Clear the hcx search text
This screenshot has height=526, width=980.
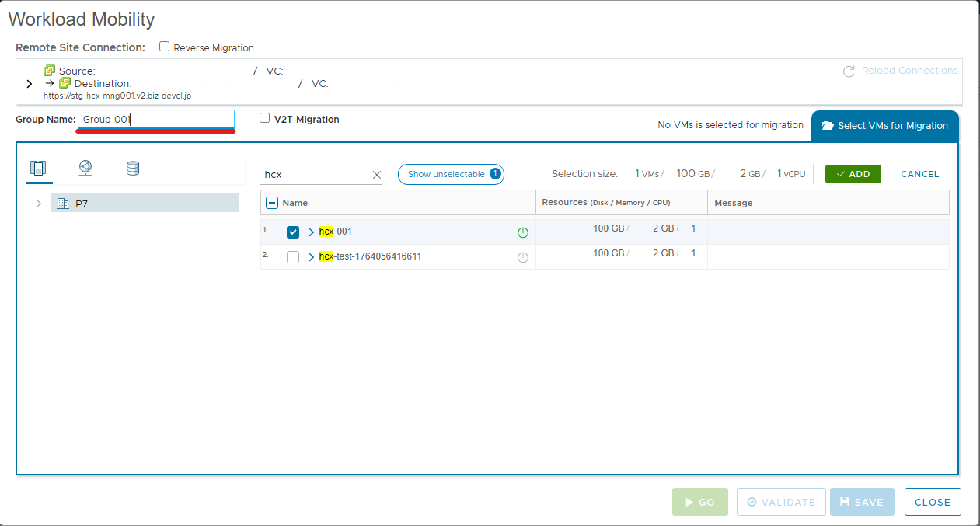click(x=377, y=175)
